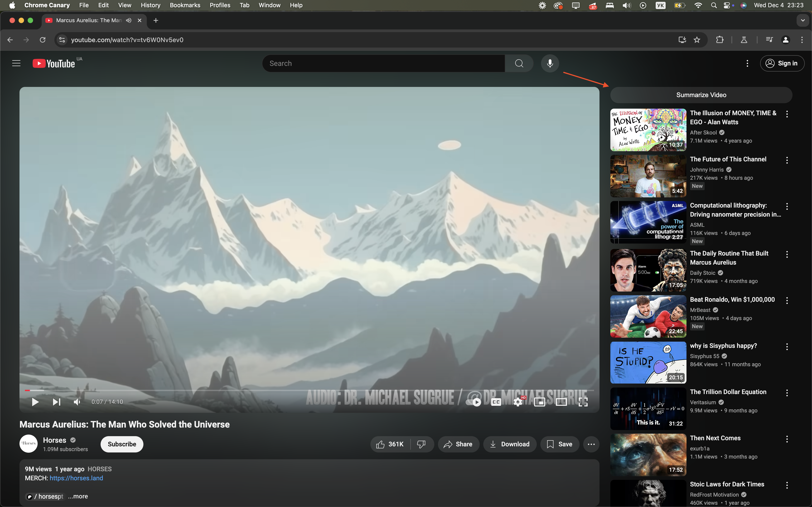Open the Bookmarks menu

click(185, 5)
